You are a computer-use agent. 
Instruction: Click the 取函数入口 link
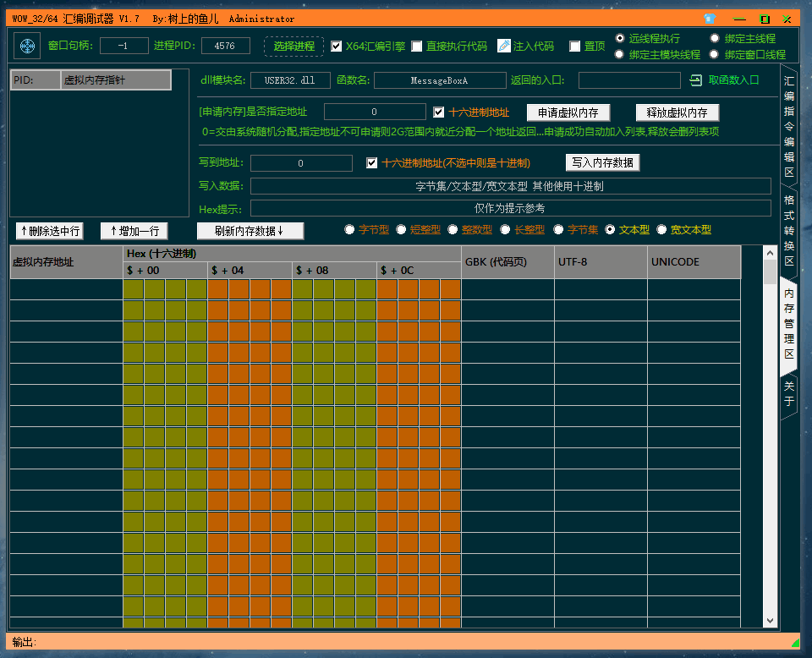coord(734,80)
